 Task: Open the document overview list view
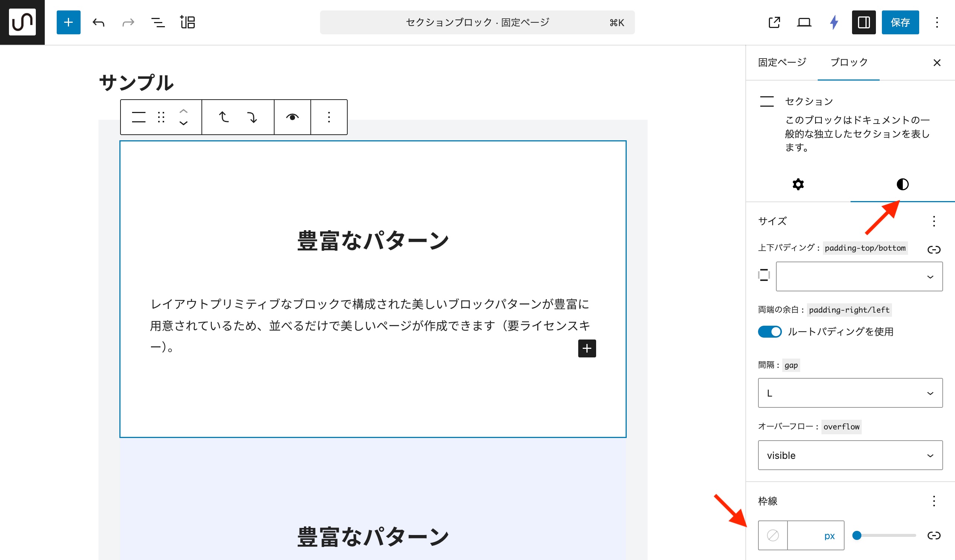158,22
